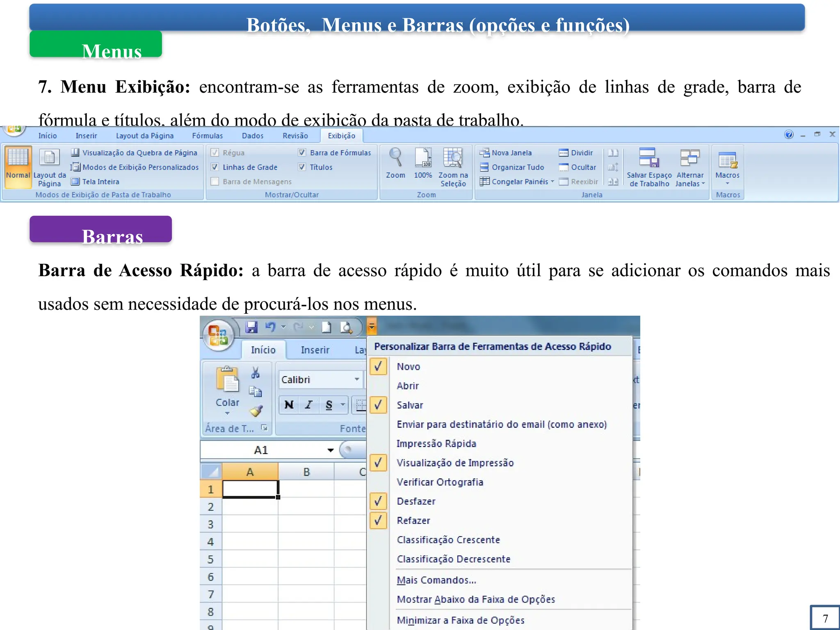Uncheck the Títulos checkbox
The height and width of the screenshot is (630, 840).
click(302, 167)
